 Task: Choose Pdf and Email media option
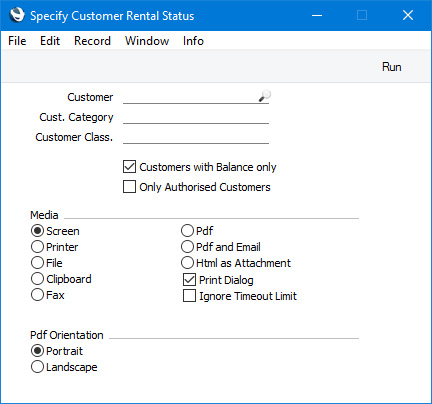click(187, 247)
